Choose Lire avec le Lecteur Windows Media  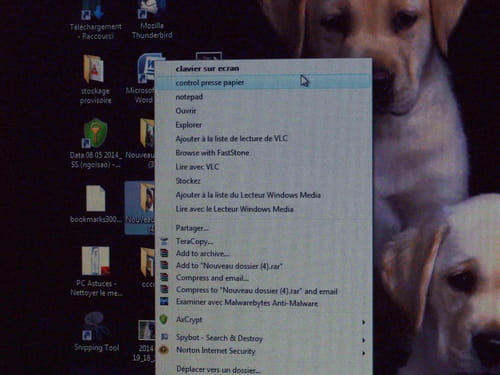(263, 209)
